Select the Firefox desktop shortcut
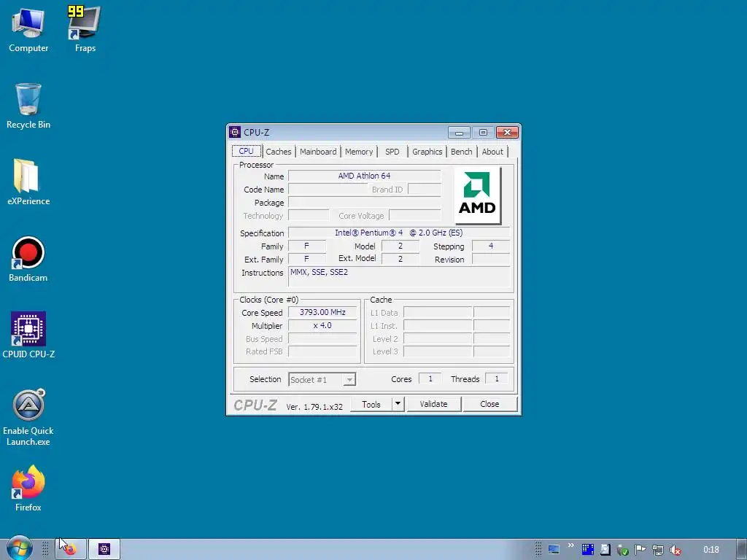The image size is (747, 560). point(28,489)
